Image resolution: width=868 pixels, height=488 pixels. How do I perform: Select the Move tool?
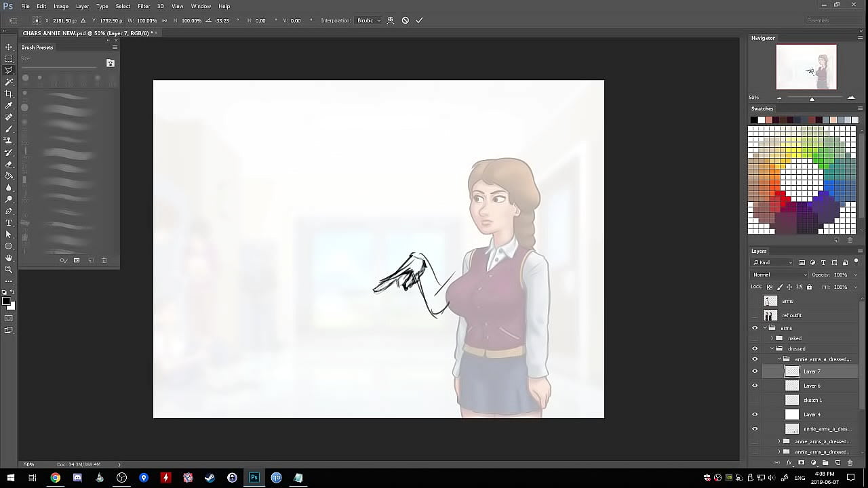9,47
